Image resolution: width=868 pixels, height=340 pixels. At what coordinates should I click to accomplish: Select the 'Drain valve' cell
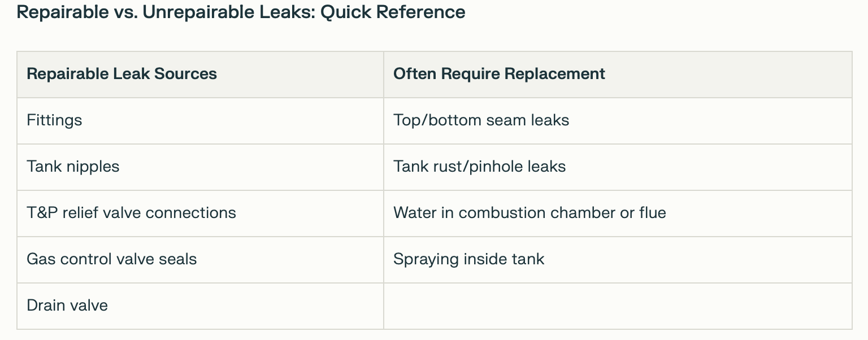pos(67,306)
